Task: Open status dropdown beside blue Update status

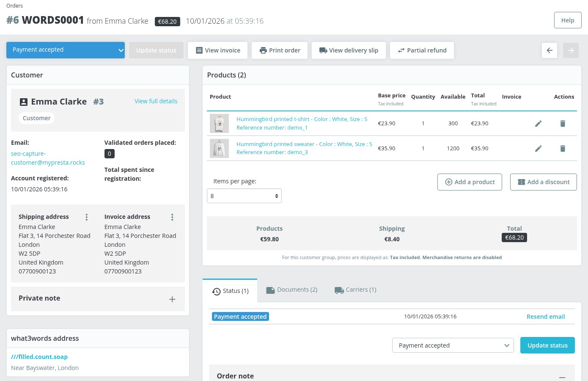Action: [453, 345]
